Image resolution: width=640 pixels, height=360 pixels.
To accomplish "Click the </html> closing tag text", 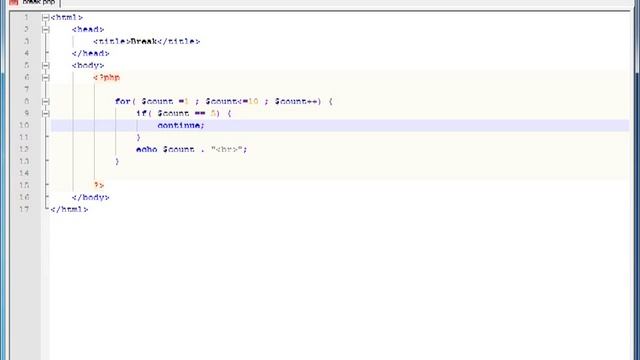I will (69, 209).
